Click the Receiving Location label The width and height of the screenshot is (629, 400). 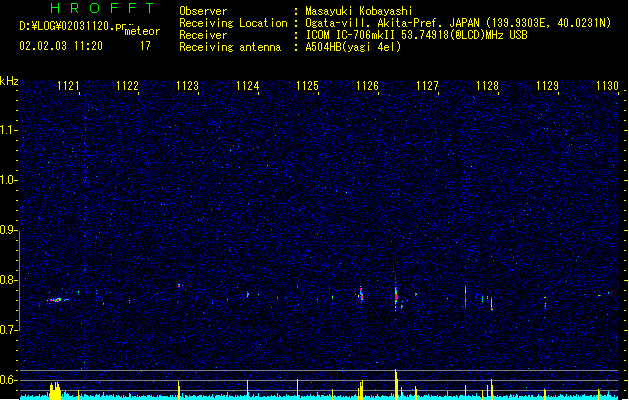tap(233, 23)
